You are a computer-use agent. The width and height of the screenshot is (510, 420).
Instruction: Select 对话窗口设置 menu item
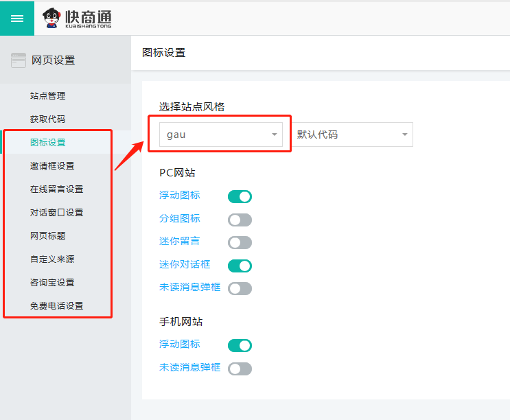(56, 213)
